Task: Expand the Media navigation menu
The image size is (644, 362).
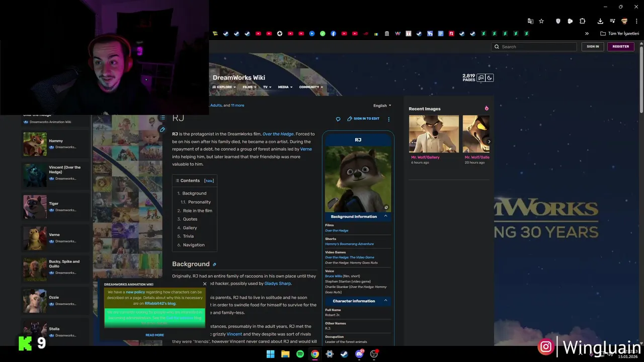Action: (285, 87)
